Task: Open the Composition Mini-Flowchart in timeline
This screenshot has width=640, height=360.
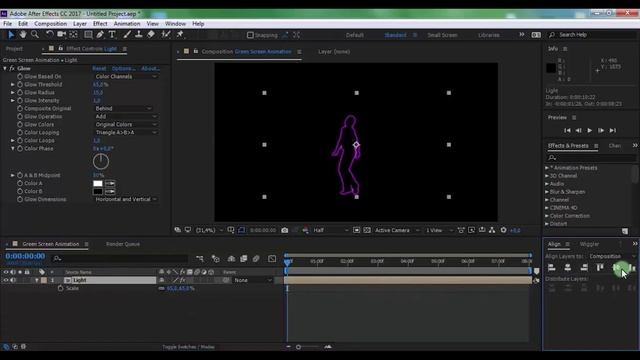Action: (x=200, y=259)
